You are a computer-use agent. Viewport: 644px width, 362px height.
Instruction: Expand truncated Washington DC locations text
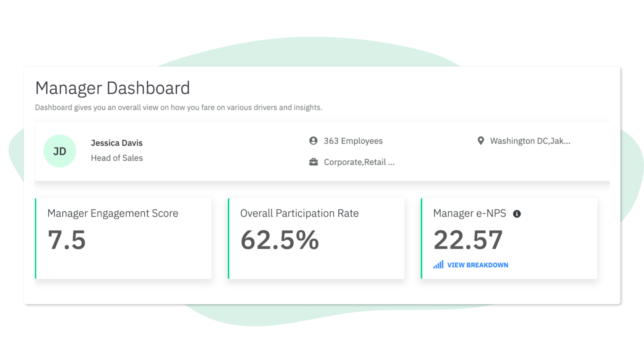(530, 141)
